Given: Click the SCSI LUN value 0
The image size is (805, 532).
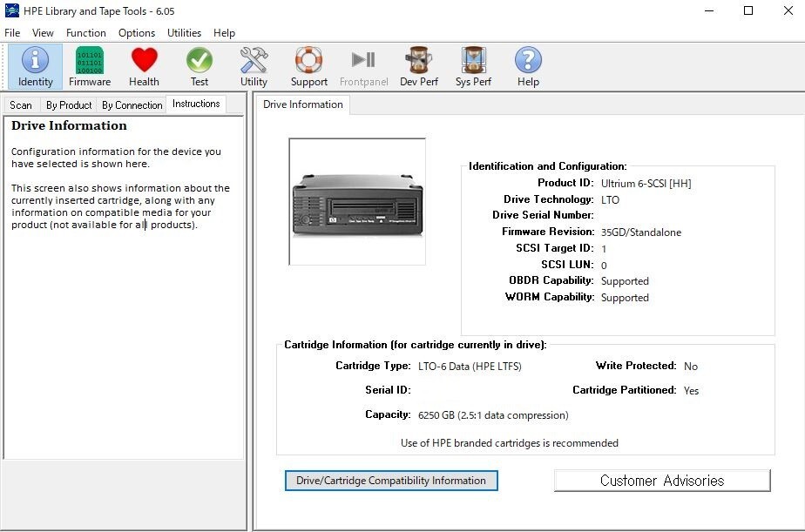Looking at the screenshot, I should [604, 266].
